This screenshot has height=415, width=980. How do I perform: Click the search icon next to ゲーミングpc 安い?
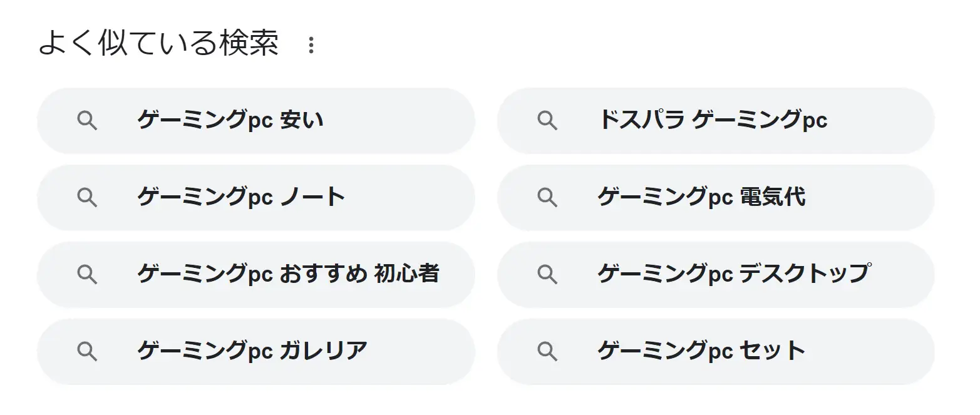[x=87, y=120]
